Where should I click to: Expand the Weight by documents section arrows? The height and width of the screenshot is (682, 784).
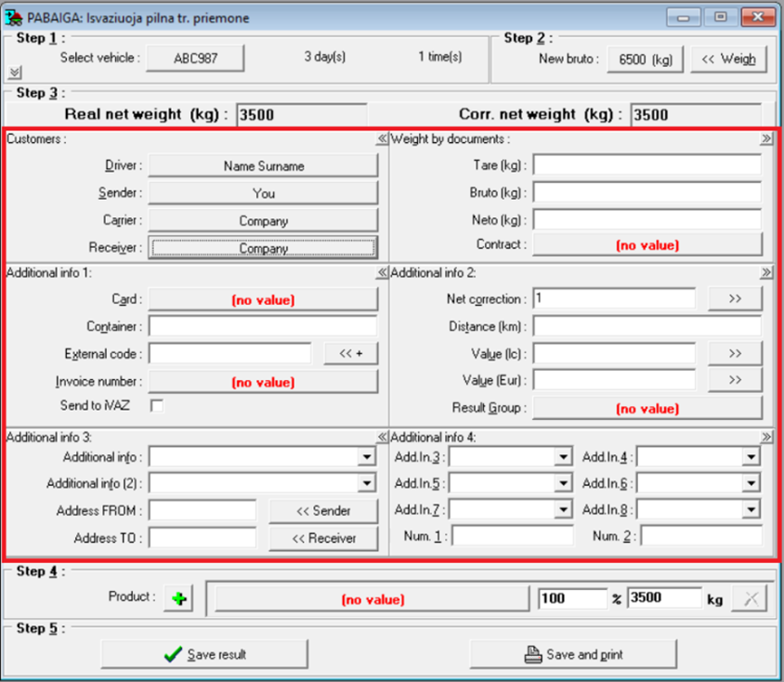click(x=766, y=139)
